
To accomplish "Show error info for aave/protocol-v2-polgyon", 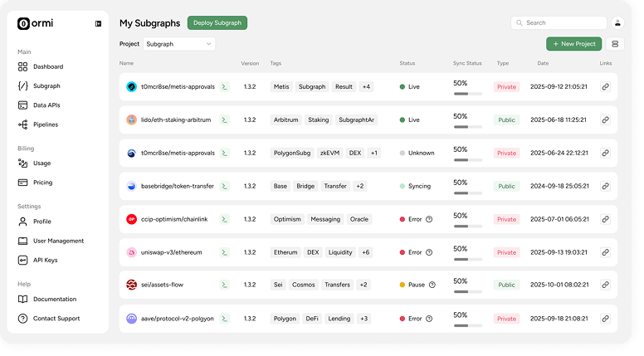I will pos(429,318).
